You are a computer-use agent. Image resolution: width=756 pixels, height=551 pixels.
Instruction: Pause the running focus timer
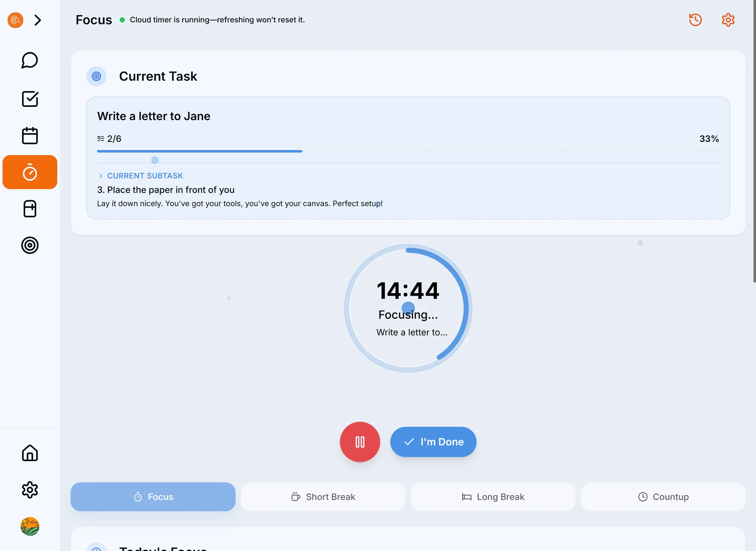(360, 442)
